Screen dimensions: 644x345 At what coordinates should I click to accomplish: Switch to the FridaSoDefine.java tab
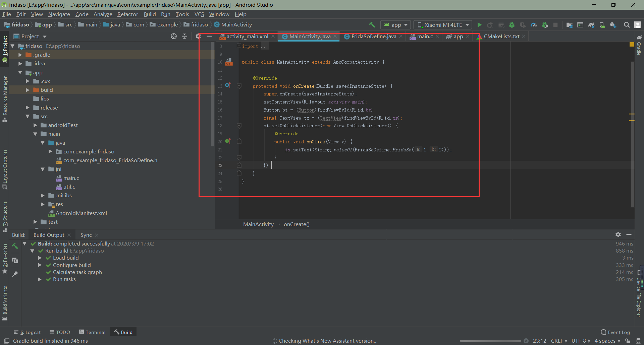click(x=373, y=37)
